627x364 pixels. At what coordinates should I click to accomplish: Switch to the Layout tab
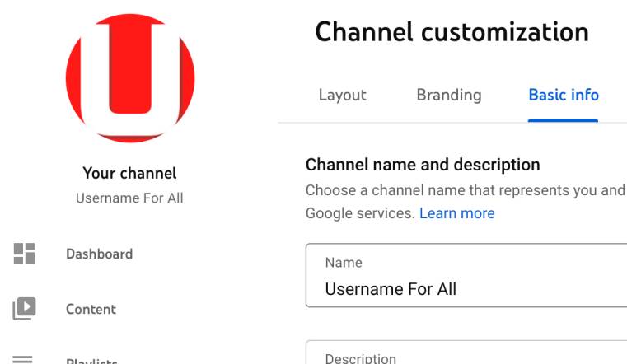point(342,95)
